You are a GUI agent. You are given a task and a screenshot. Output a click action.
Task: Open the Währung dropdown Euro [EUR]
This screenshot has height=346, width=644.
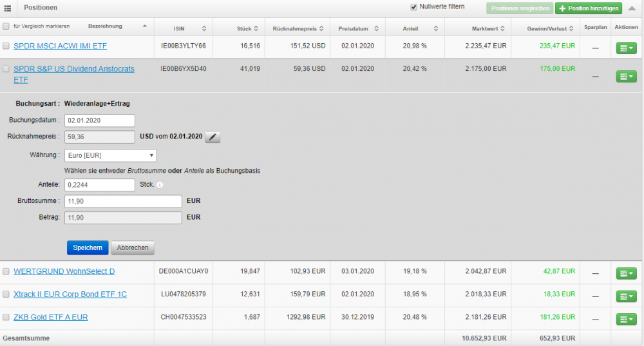(x=111, y=155)
